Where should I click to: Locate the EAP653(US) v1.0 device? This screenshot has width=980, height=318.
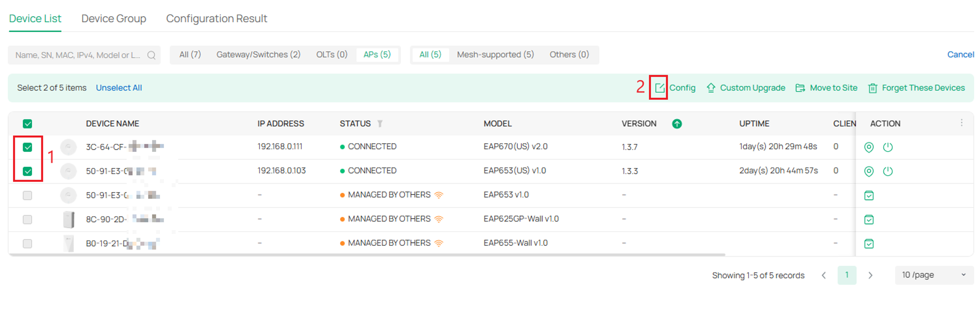coord(869,171)
